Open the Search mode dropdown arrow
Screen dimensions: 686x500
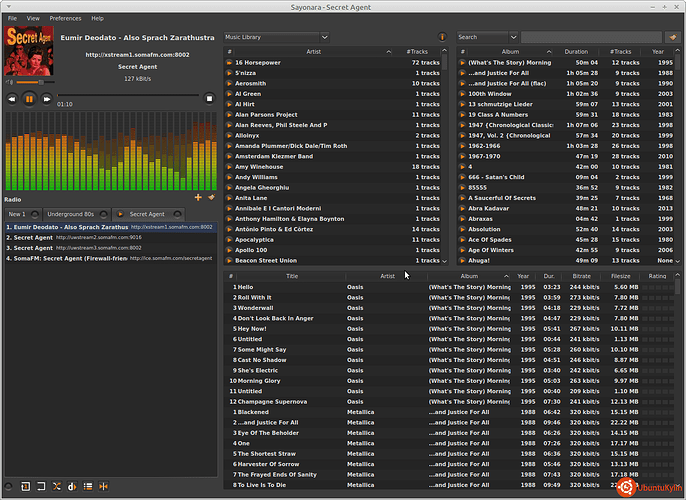click(514, 37)
